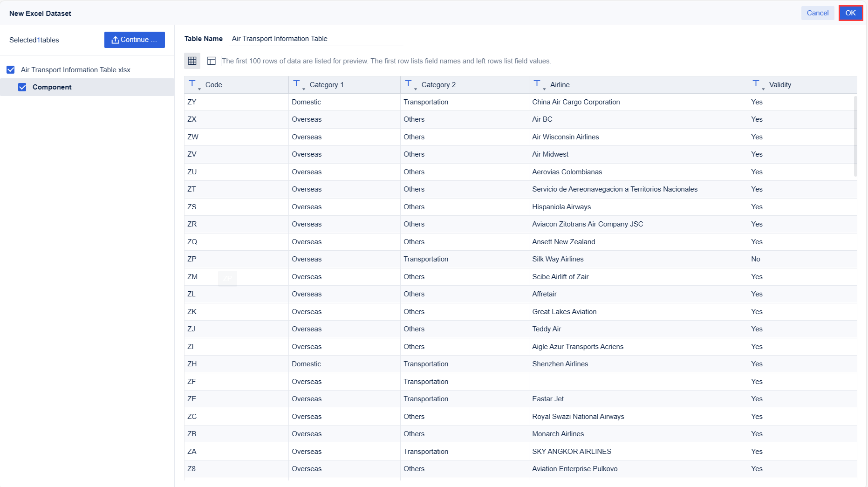Select the Air Transport Information Table.xlsx file
Screen dimensions: 868x487
point(75,70)
